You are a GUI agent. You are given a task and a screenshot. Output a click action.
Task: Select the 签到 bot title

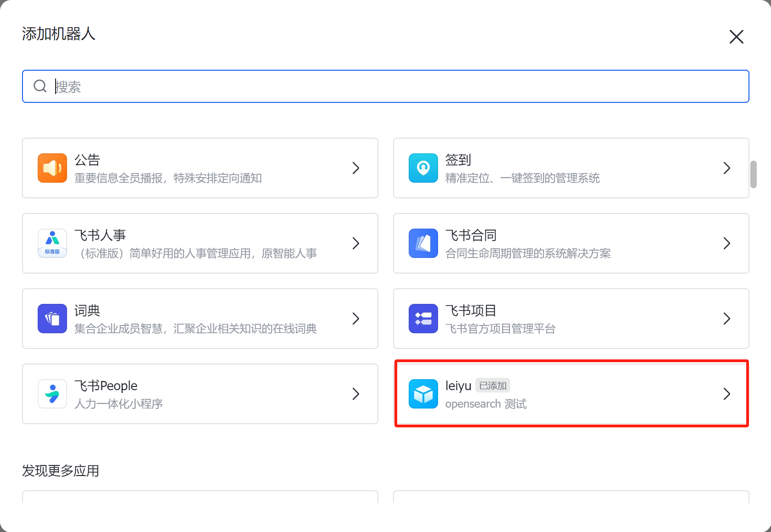[458, 160]
